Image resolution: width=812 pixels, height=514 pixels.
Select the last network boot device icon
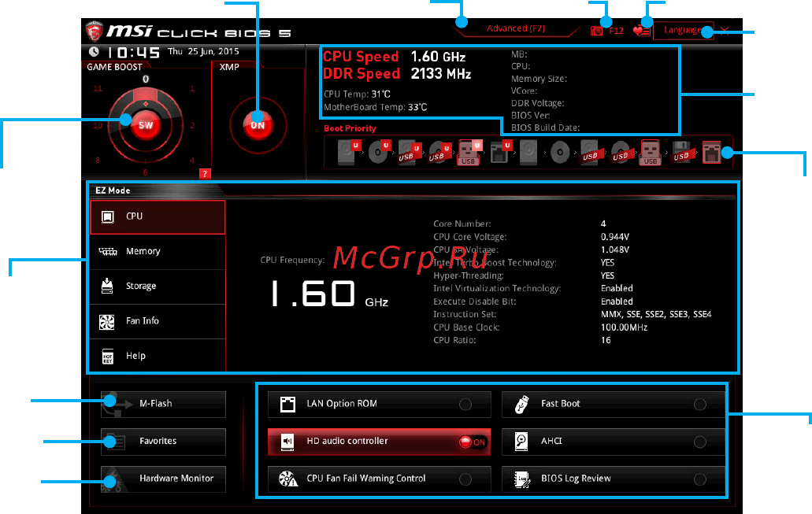[x=711, y=152]
